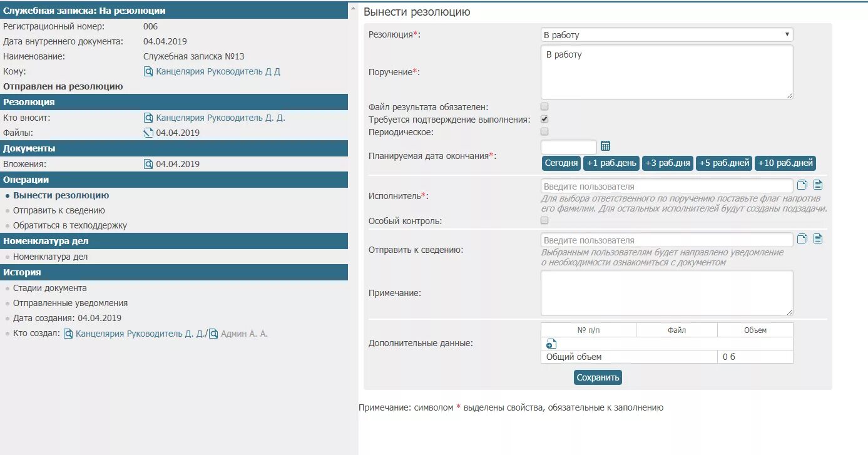This screenshot has height=455, width=868.
Task: Open list icon next to Исполнитель field
Action: [x=818, y=185]
